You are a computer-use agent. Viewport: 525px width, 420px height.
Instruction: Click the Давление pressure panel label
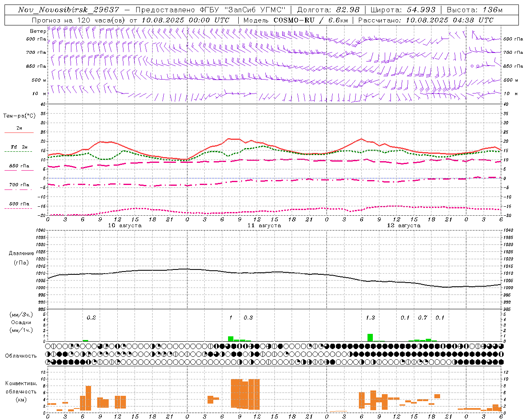coord(21,253)
